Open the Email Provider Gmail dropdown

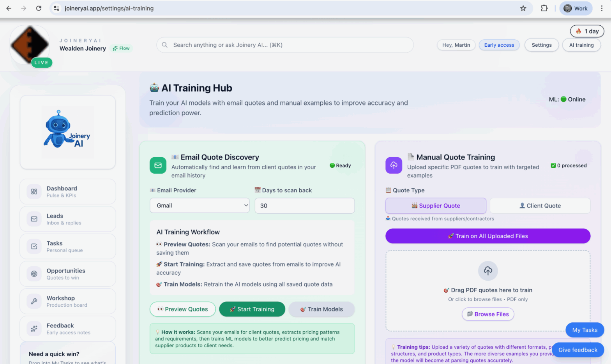(x=200, y=206)
